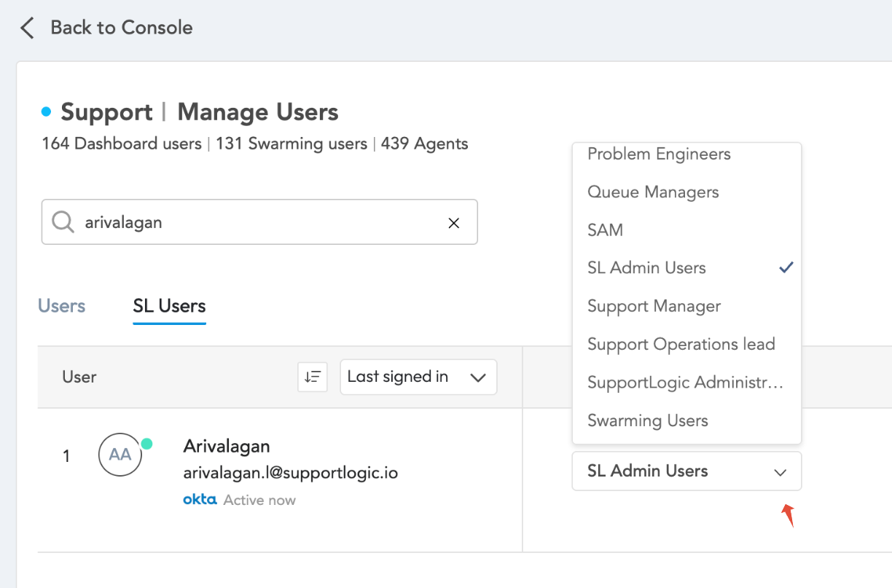Toggle the sort order icon
This screenshot has height=588, width=892.
313,377
